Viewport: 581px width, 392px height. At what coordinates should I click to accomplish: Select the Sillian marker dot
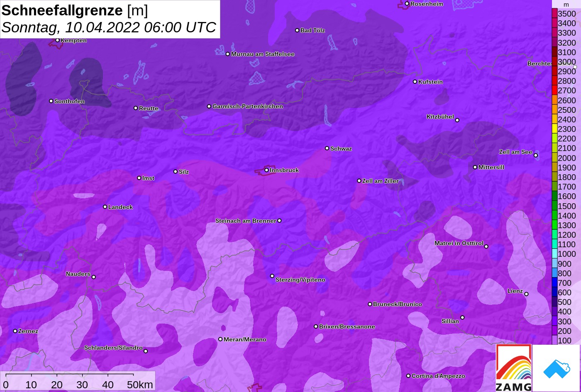[462, 318]
